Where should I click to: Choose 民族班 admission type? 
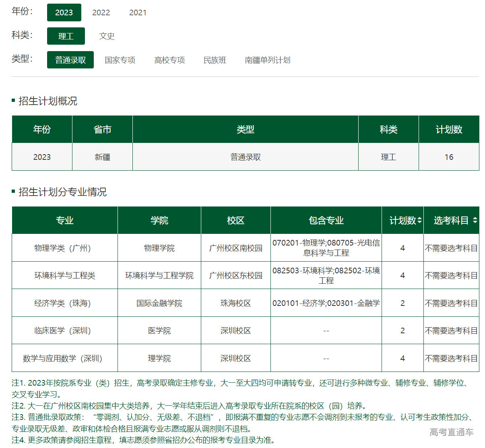click(x=215, y=60)
